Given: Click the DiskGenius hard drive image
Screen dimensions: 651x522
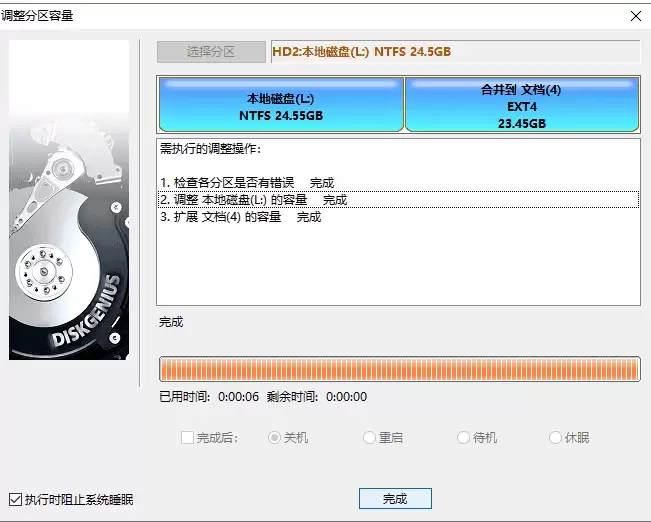Looking at the screenshot, I should pyautogui.click(x=69, y=200).
